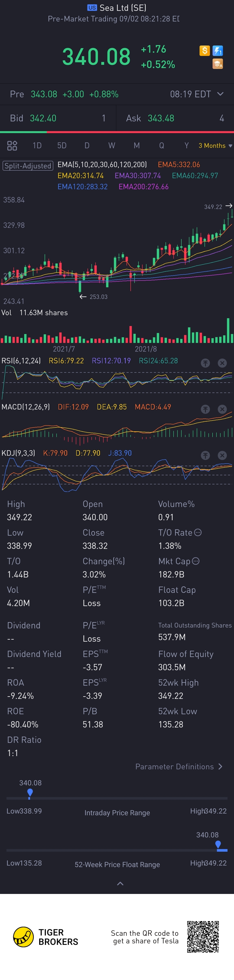Tap the DIF:12.09 value

click(x=73, y=407)
